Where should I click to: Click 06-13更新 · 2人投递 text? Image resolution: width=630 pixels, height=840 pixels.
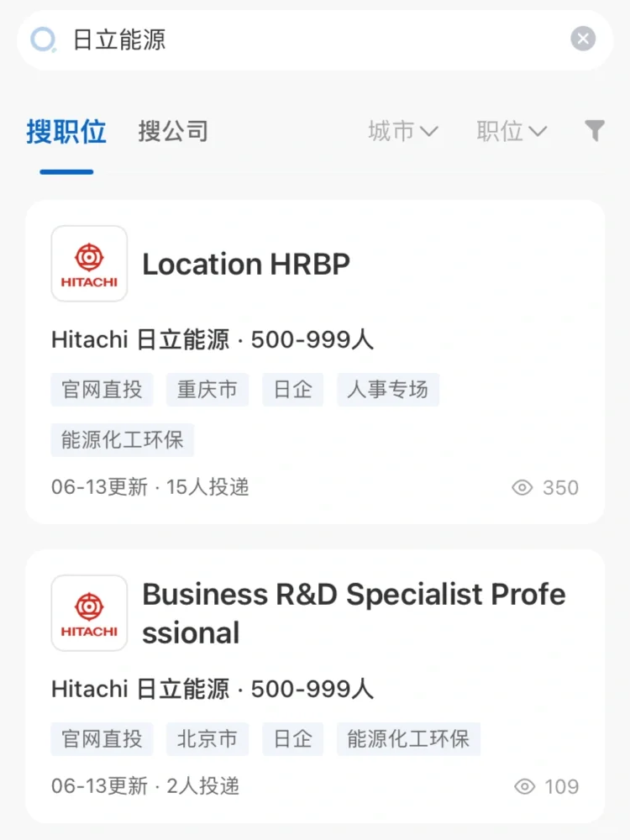[x=145, y=786]
